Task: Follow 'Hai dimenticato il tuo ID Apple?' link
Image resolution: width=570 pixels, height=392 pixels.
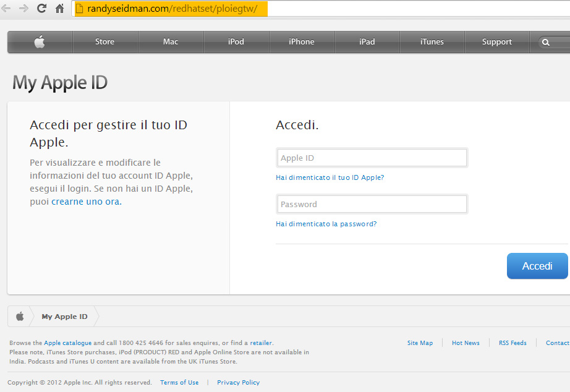Action: [x=330, y=177]
